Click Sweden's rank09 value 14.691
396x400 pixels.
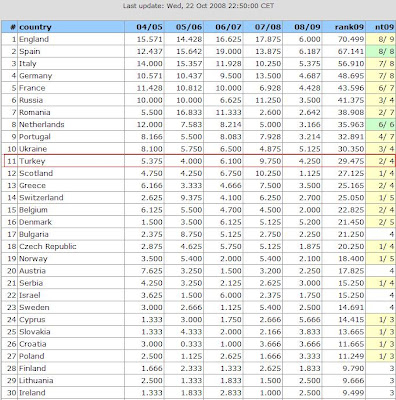351,307
